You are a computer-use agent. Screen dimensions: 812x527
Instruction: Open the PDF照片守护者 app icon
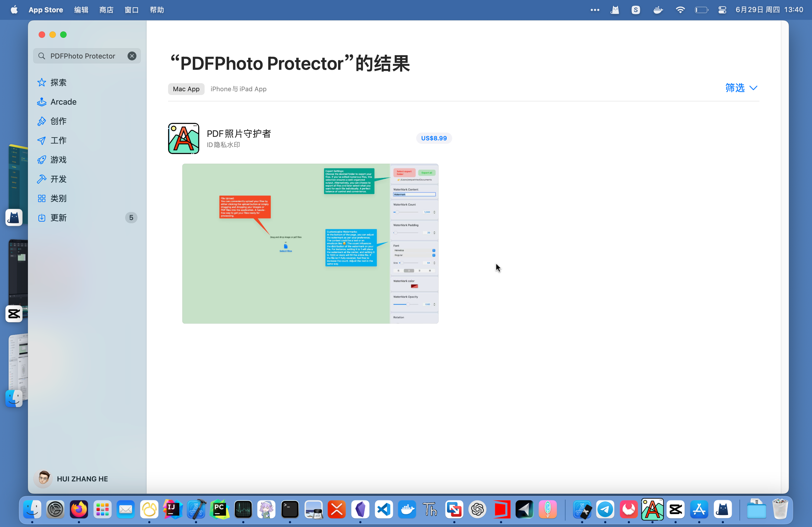click(184, 138)
